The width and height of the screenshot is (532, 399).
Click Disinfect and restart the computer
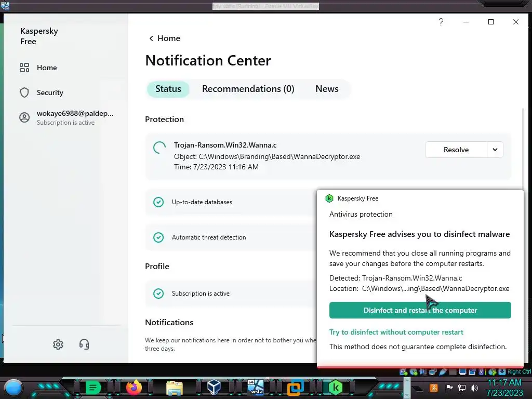point(420,310)
